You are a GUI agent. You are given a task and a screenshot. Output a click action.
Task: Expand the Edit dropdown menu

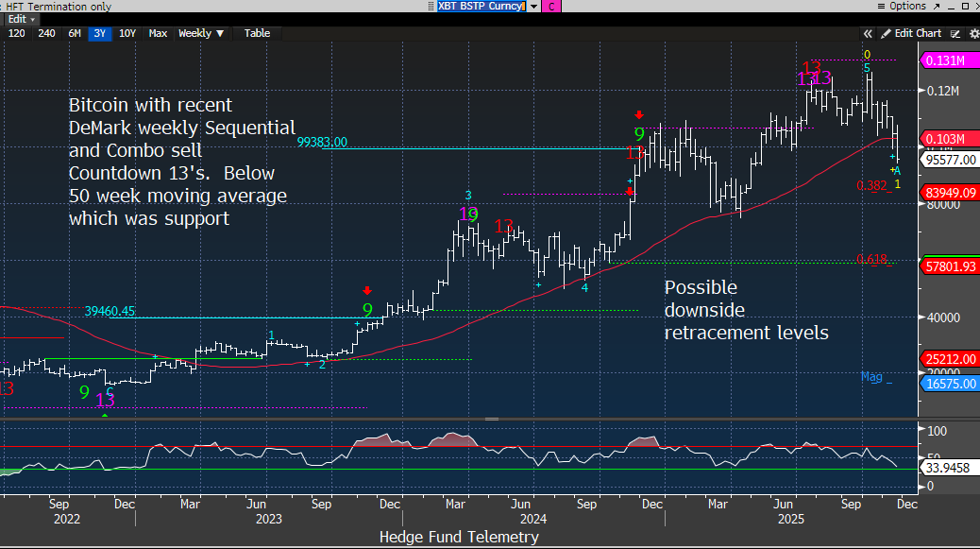click(x=21, y=19)
